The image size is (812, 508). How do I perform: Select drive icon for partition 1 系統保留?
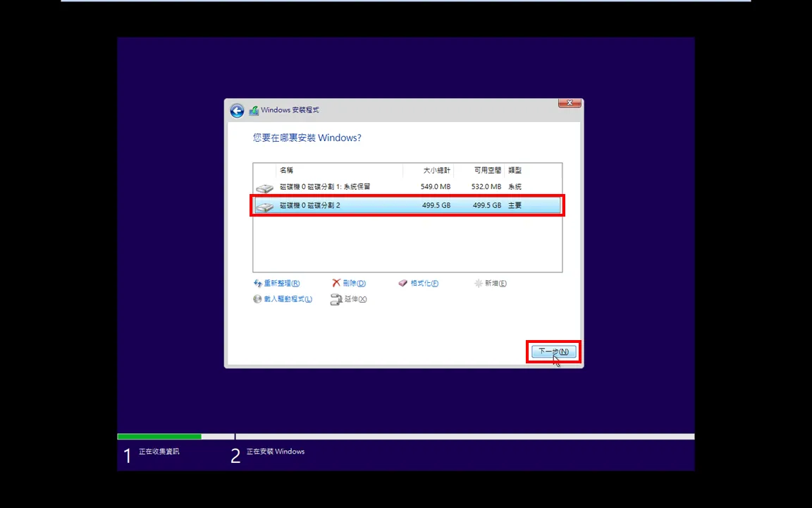(264, 188)
